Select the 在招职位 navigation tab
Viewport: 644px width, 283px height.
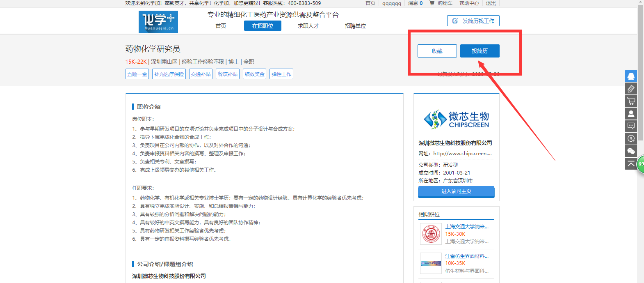point(263,26)
